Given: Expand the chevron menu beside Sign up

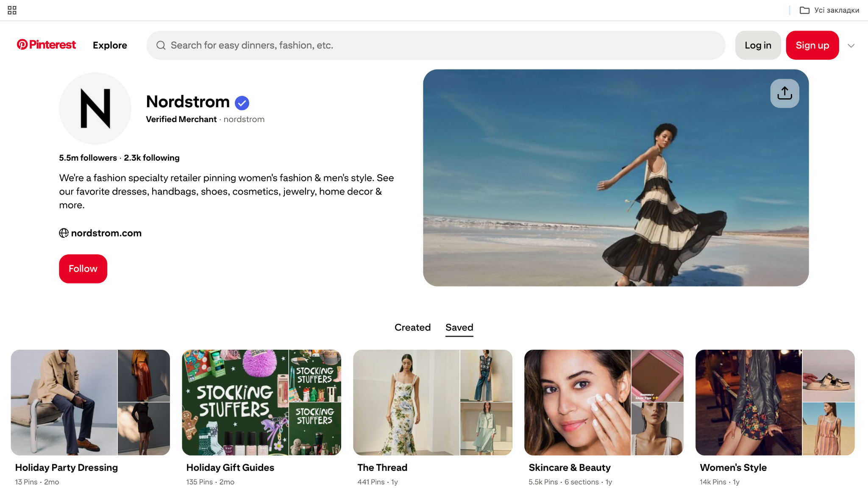Looking at the screenshot, I should point(851,45).
